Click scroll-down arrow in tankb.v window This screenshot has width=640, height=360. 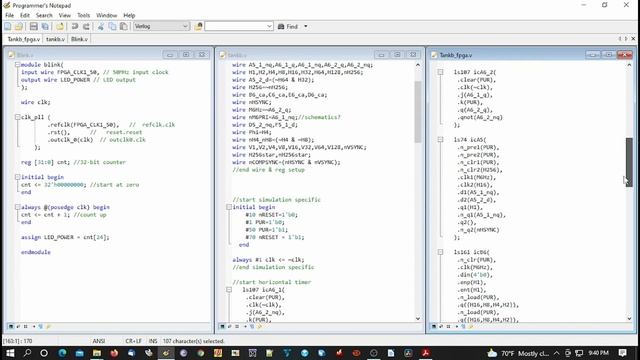pos(418,318)
